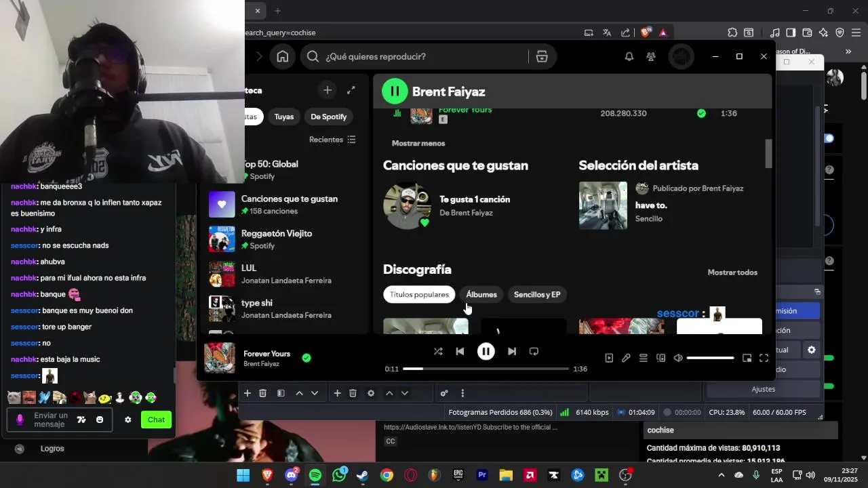This screenshot has width=868, height=488.
Task: Enter Spotify full screen mode
Action: (x=764, y=358)
